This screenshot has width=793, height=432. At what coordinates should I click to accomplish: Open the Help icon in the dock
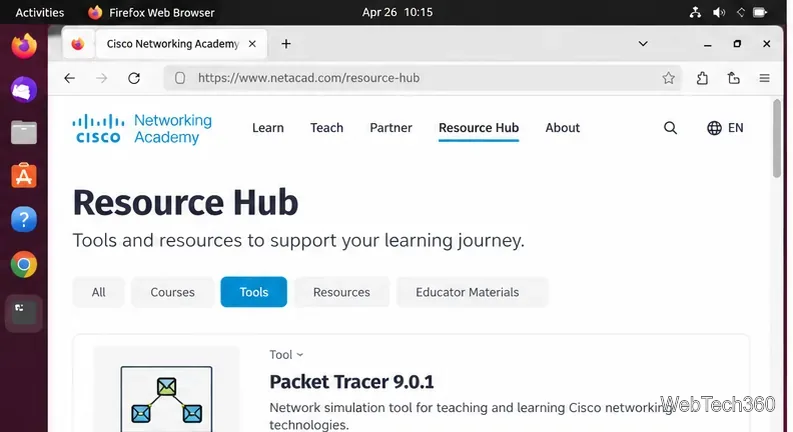24,220
